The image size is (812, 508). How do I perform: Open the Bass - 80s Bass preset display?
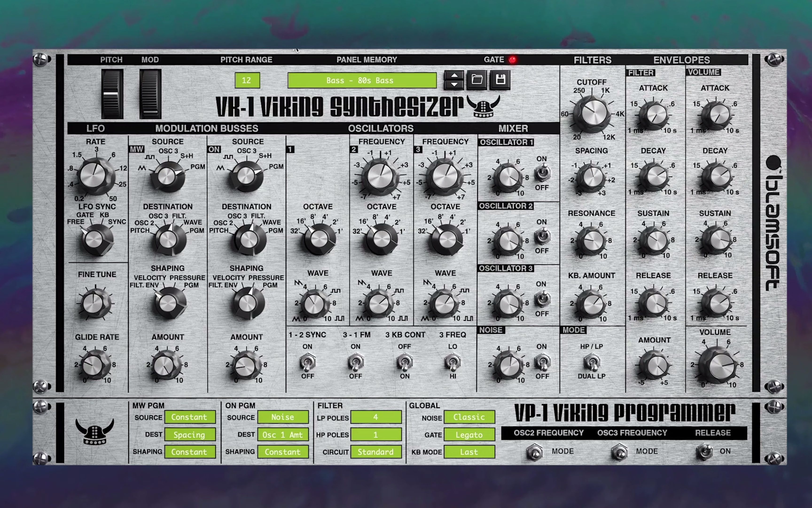click(362, 80)
